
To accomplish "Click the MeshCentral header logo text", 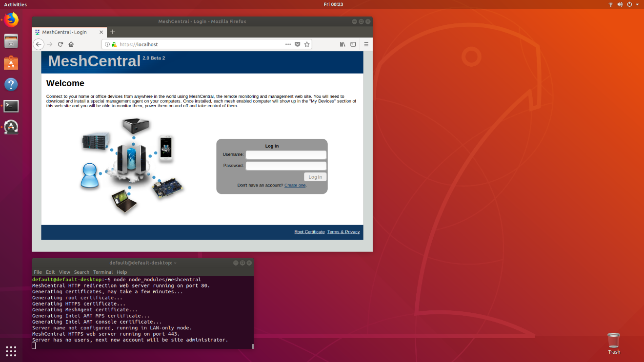I will 94,61.
